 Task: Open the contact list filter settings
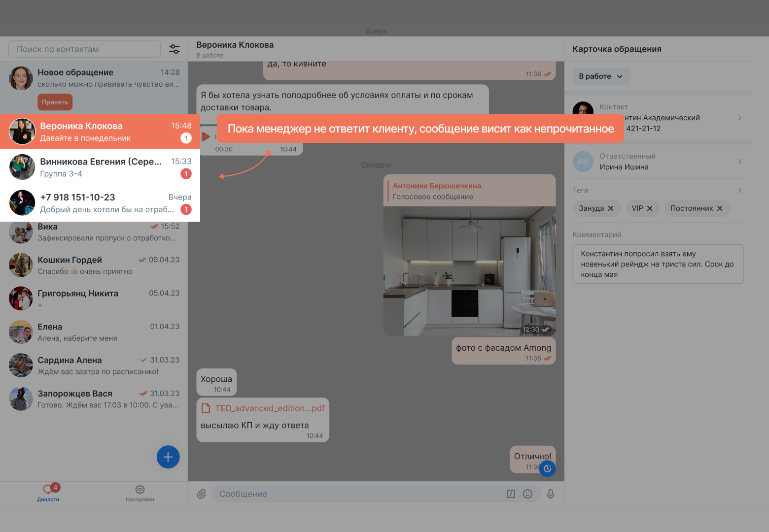click(x=175, y=49)
